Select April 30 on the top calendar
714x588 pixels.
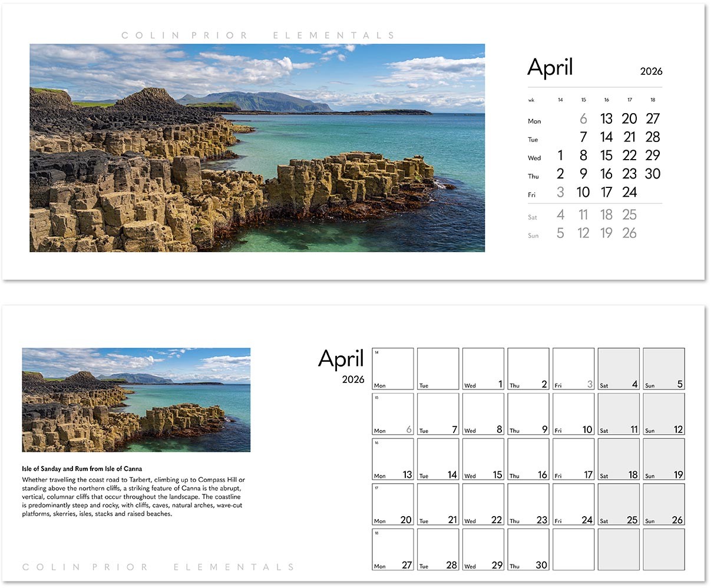point(653,174)
